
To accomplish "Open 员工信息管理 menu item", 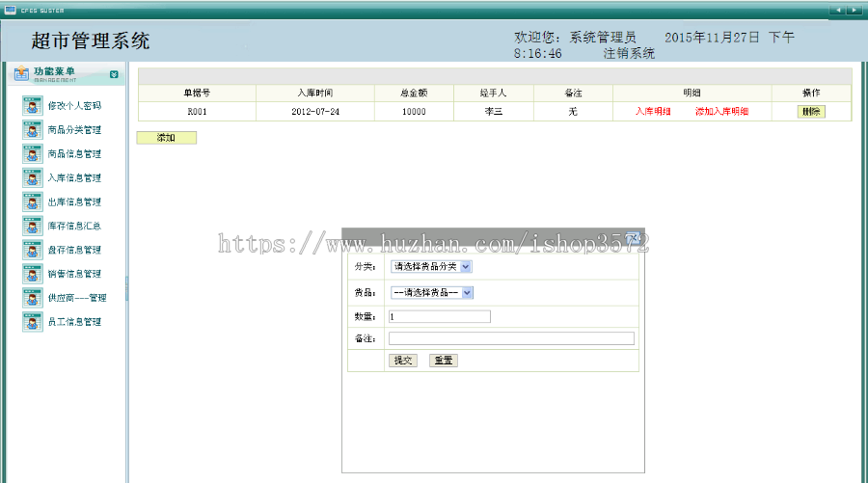I will [x=74, y=322].
